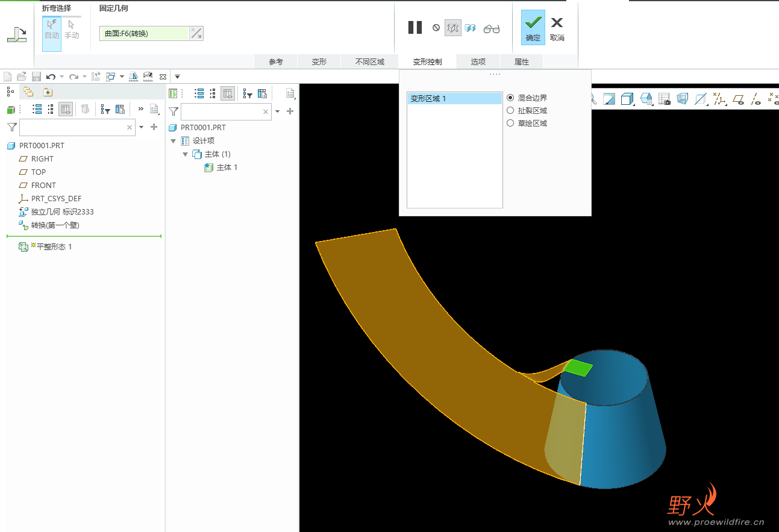The image size is (779, 532).
Task: Open the left search options dropdown arrow
Action: pos(142,127)
